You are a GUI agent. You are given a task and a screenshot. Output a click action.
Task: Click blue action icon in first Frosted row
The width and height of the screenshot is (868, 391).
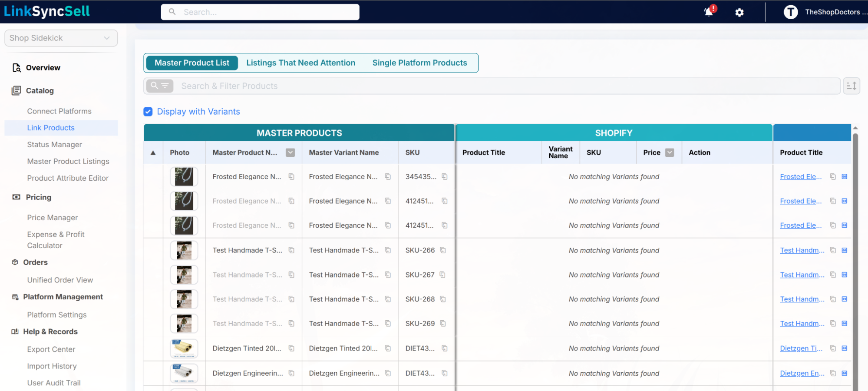[845, 177]
